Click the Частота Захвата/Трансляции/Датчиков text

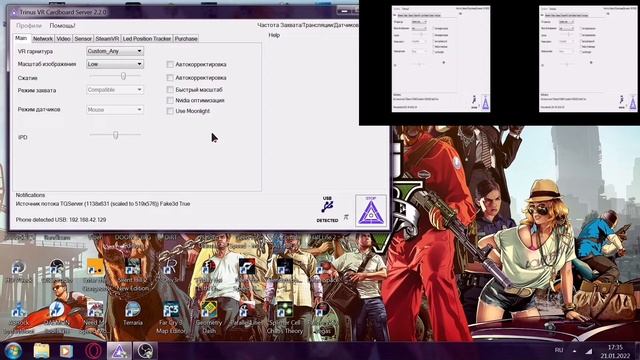click(x=308, y=25)
